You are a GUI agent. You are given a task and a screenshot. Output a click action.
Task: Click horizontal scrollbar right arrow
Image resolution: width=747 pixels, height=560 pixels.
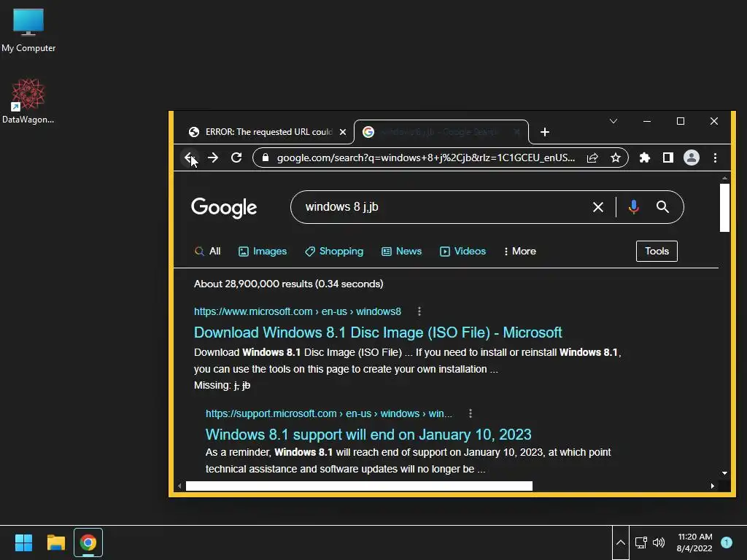pyautogui.click(x=713, y=486)
